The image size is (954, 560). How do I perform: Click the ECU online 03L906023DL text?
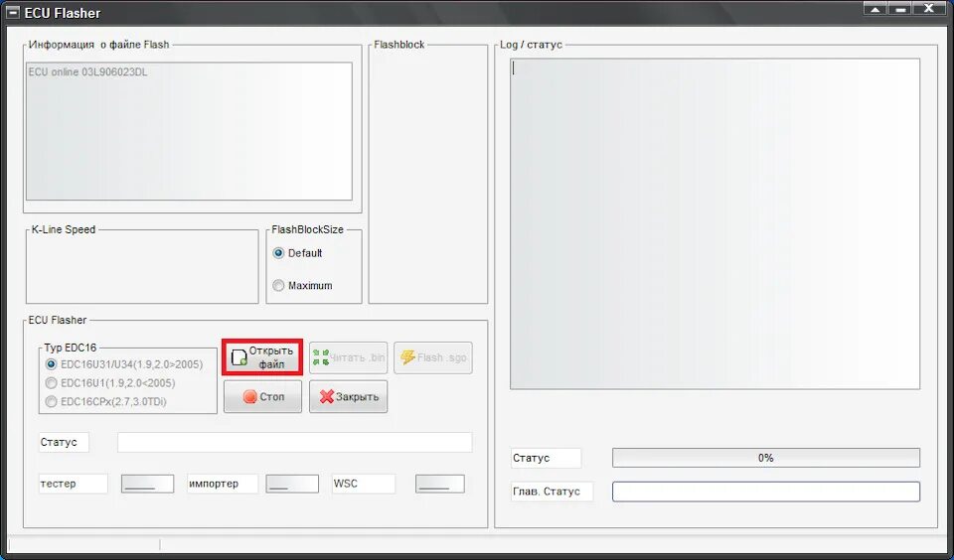coord(87,71)
